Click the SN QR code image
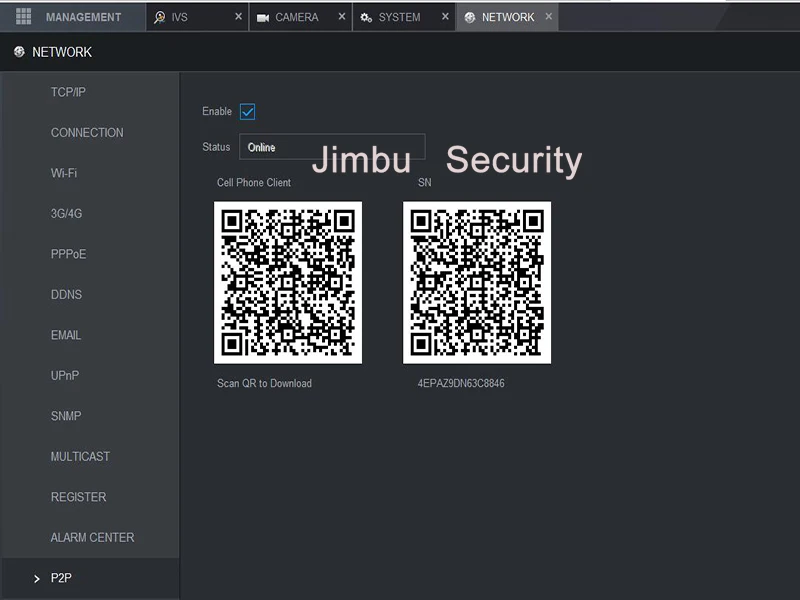The width and height of the screenshot is (800, 600). [x=477, y=283]
